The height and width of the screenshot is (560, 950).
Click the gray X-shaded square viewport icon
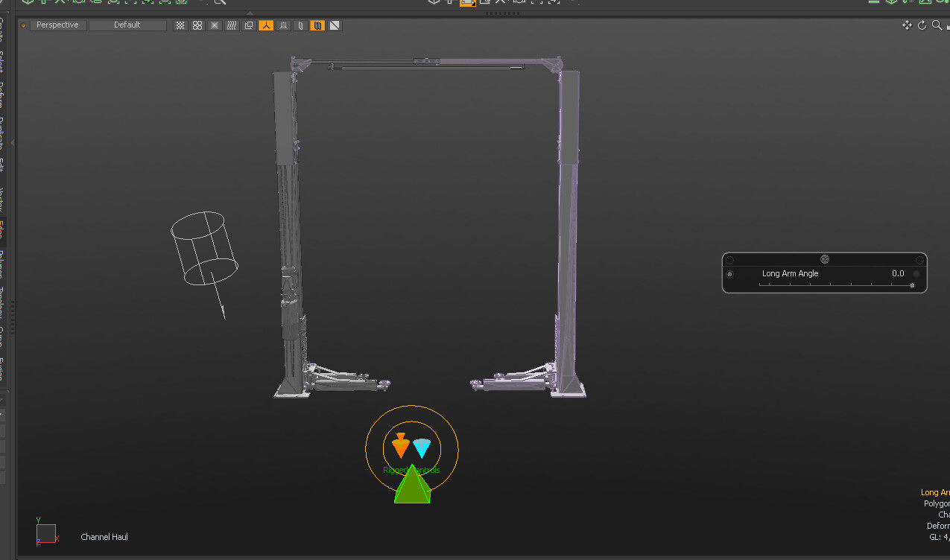pos(215,25)
